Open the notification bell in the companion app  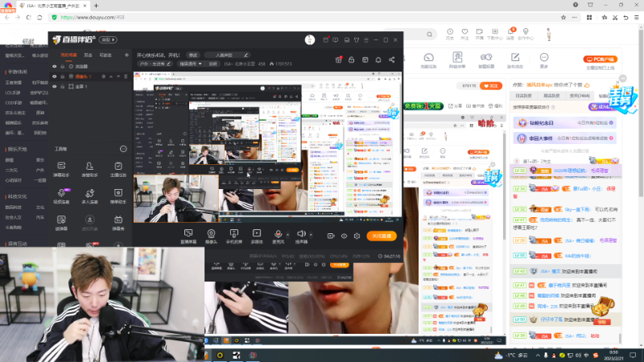coord(378,60)
